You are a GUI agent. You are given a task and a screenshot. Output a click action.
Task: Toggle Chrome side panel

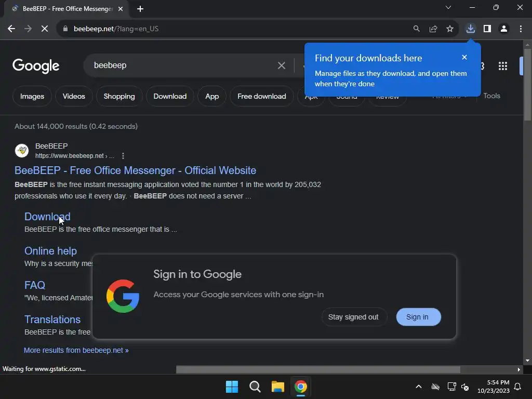487,29
